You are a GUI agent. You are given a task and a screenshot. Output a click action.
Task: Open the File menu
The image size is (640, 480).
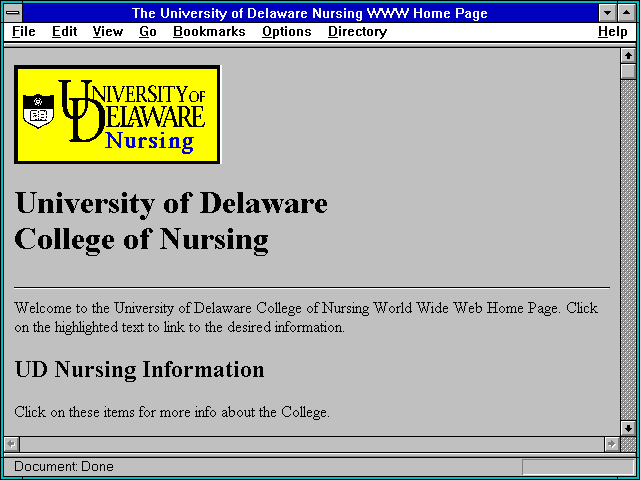[24, 32]
